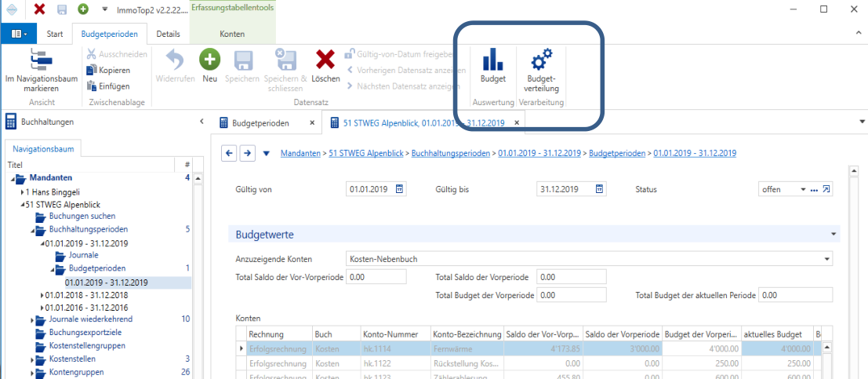This screenshot has height=379, width=868.
Task: Switch to the Budgetperioden ribbon tab
Action: pyautogui.click(x=110, y=34)
